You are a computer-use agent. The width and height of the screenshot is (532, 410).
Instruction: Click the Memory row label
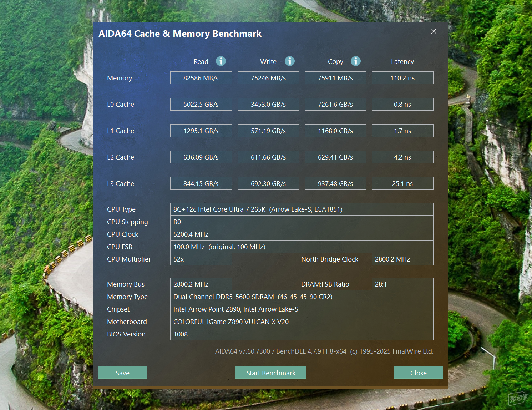coord(120,78)
